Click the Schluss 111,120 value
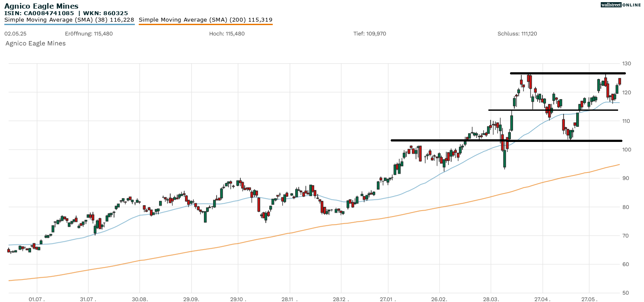Screen dimensions: 644x302 coord(517,34)
